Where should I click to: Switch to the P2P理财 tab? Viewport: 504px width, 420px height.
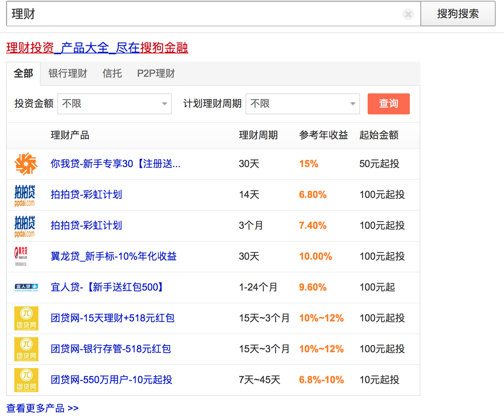coord(156,73)
